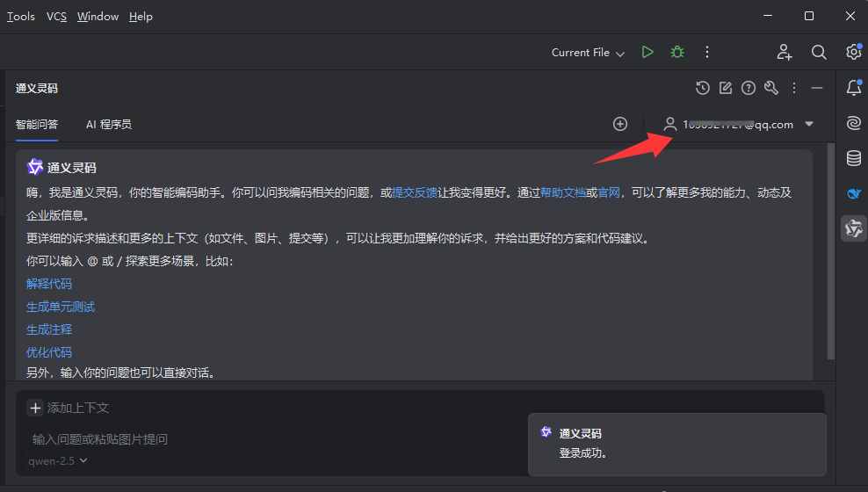
Task: Open the 官网 link
Action: pyautogui.click(x=608, y=192)
